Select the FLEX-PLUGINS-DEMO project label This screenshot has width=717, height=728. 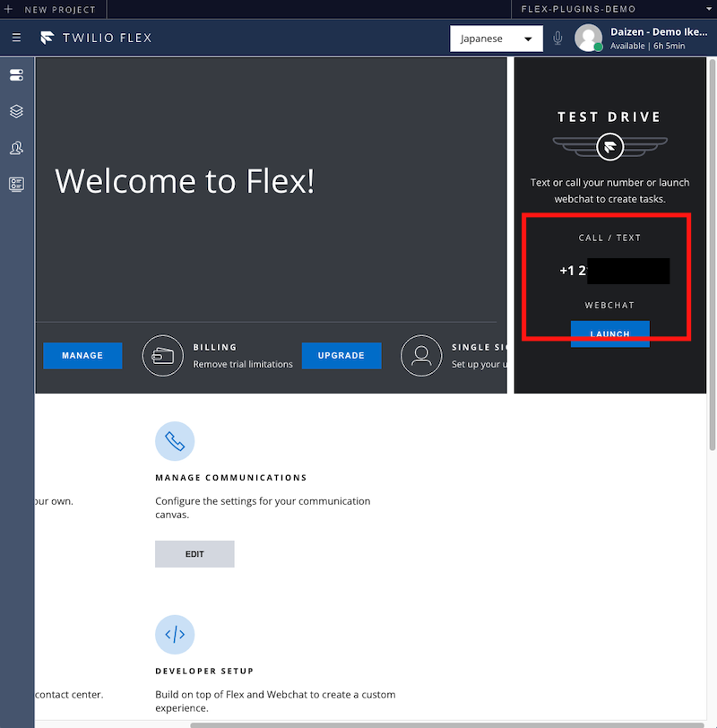[578, 9]
